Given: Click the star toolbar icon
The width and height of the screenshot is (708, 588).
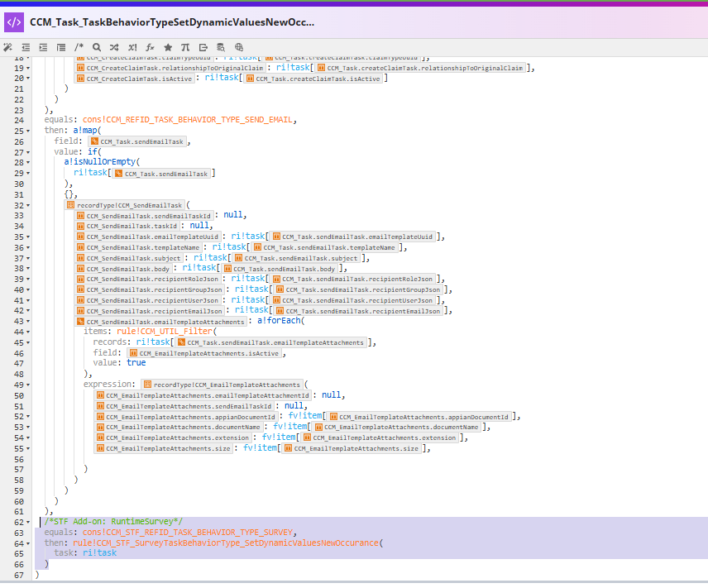Looking at the screenshot, I should click(168, 47).
